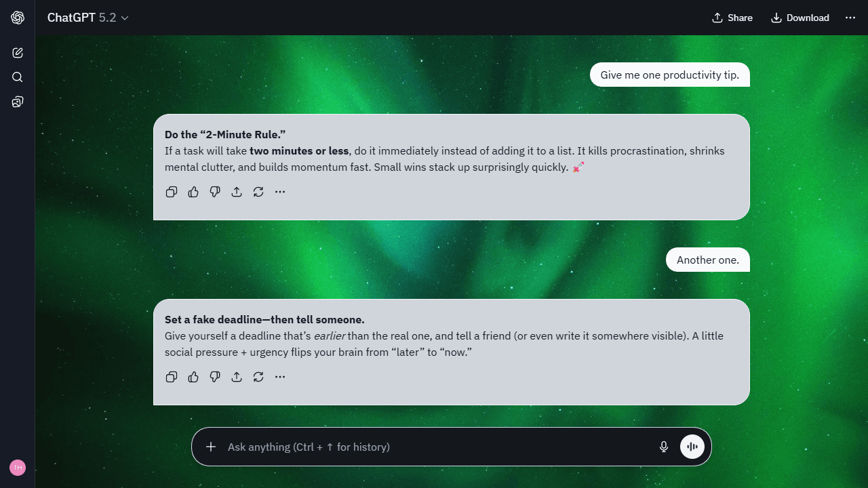This screenshot has width=868, height=488.
Task: Open search chats in sidebar
Action: (18, 77)
